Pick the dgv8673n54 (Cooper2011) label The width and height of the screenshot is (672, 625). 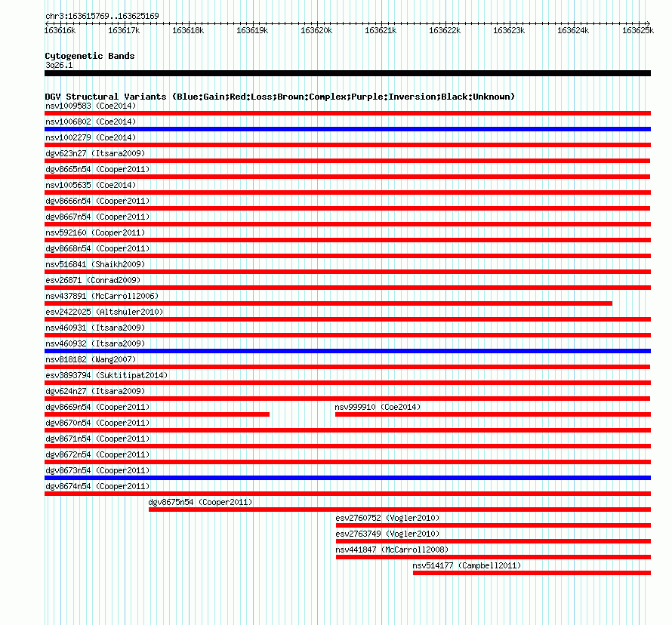point(97,470)
